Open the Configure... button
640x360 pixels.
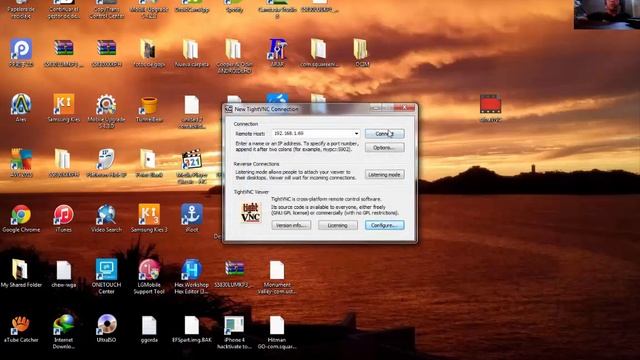(384, 225)
